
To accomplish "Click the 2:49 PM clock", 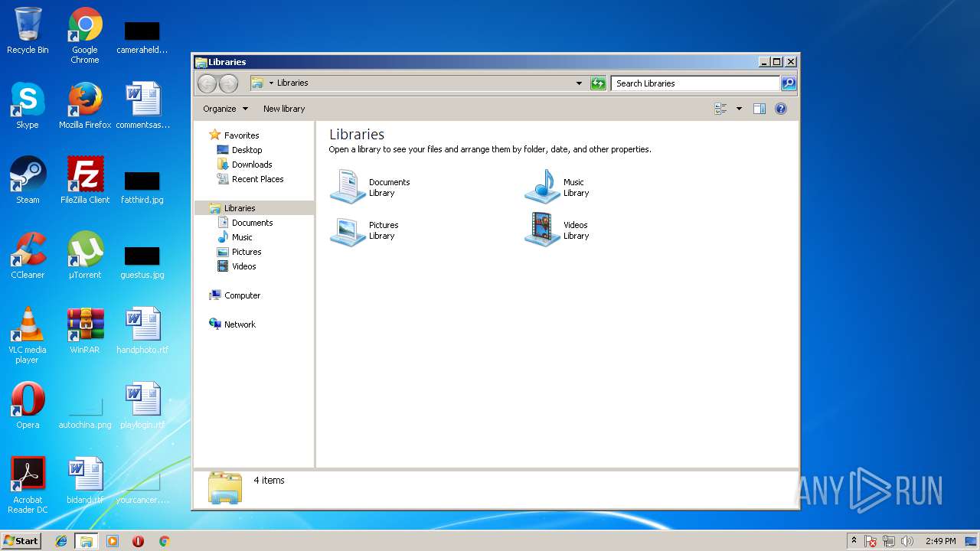I will pos(941,541).
